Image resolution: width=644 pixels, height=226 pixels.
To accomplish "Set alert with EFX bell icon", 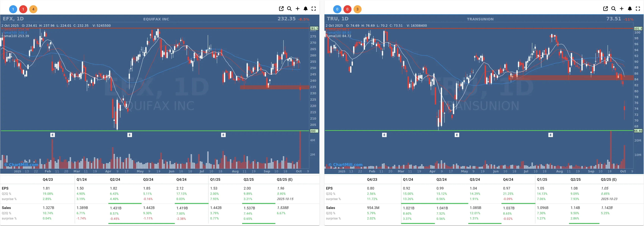I will [x=306, y=9].
